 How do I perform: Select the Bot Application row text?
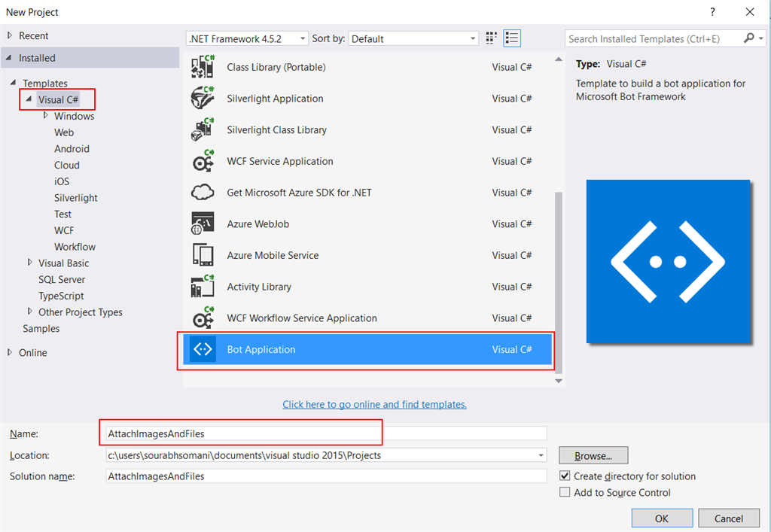261,349
